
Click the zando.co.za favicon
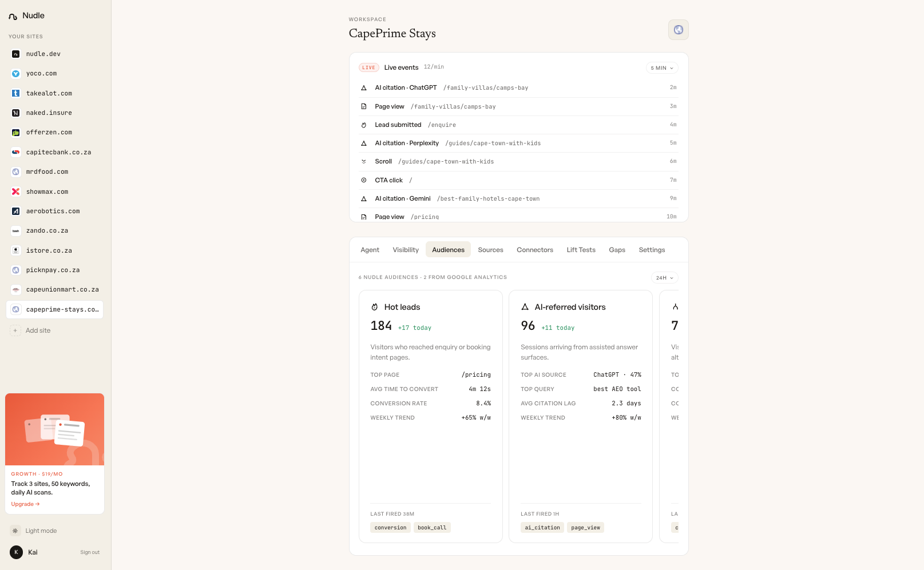pyautogui.click(x=16, y=231)
